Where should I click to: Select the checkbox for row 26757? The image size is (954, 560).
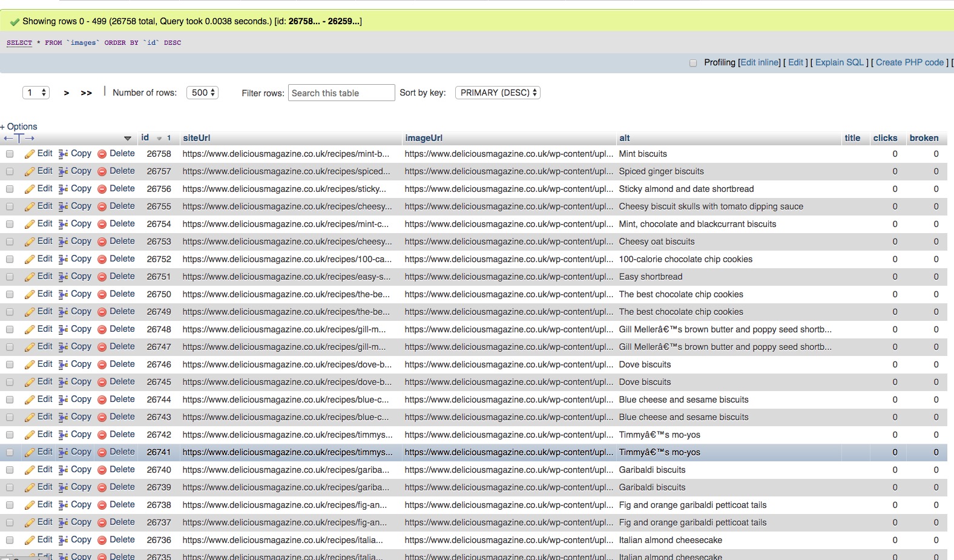tap(10, 172)
